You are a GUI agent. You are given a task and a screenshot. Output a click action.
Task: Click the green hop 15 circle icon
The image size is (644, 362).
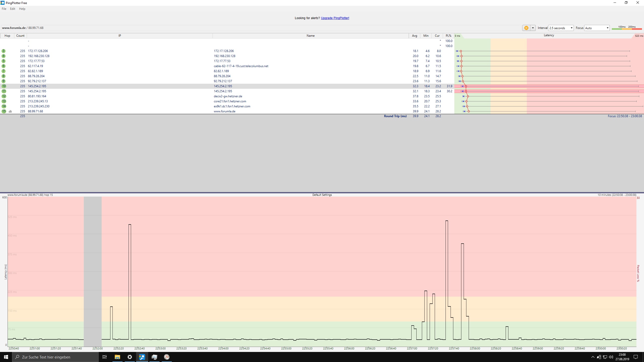point(4,111)
